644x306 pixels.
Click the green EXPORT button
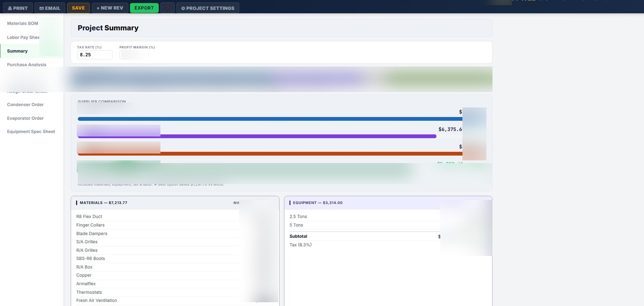pos(144,8)
